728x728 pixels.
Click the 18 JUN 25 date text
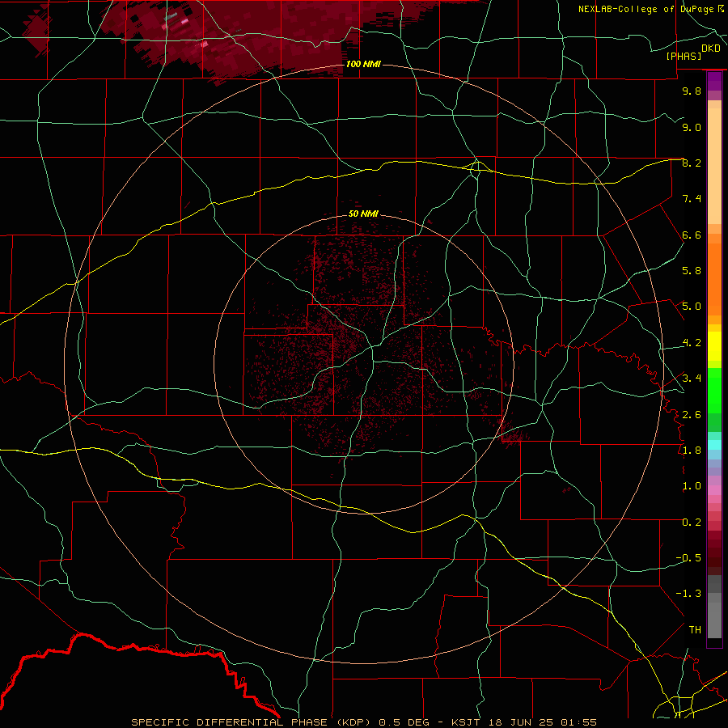point(518,722)
